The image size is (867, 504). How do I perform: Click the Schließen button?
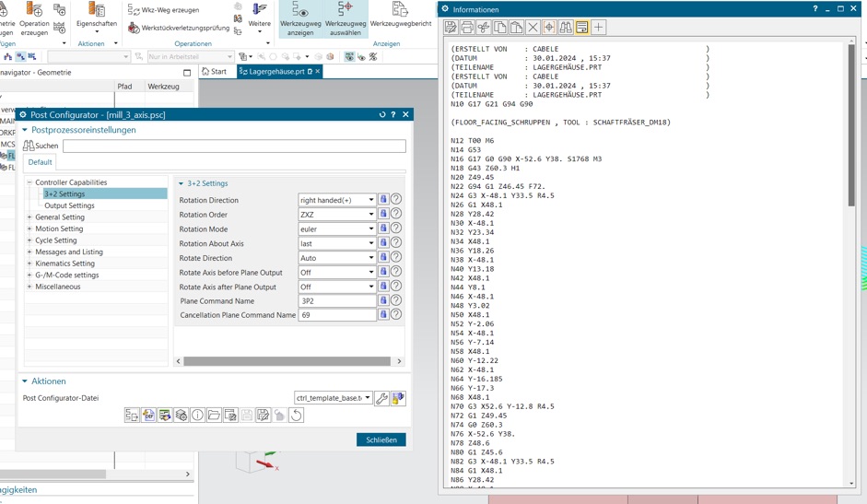pos(381,440)
